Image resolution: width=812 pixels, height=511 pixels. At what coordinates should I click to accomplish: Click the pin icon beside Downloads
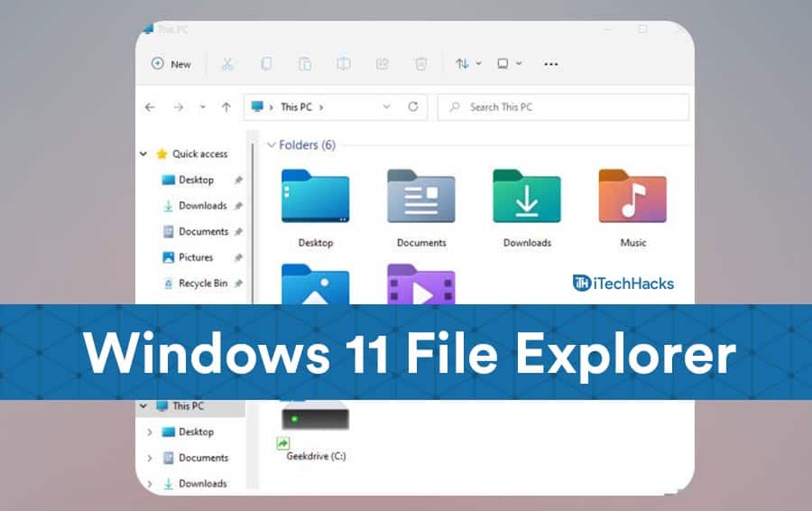pos(238,206)
